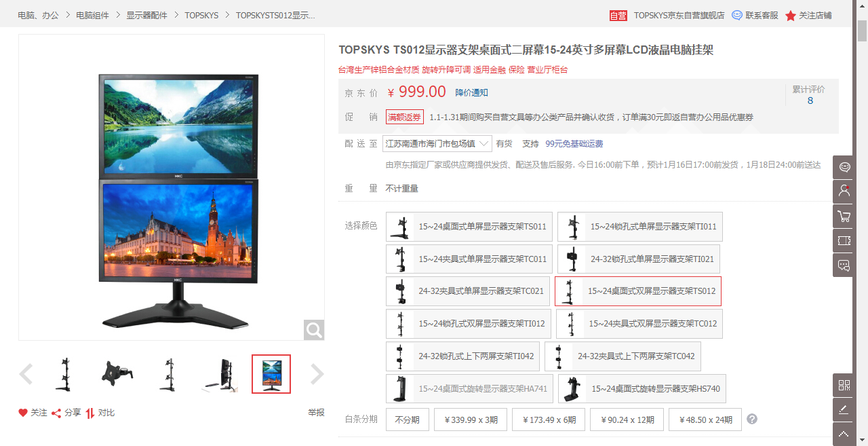Click the large product image of stacked monitors
Screen dimensions: 868x446
point(172,187)
